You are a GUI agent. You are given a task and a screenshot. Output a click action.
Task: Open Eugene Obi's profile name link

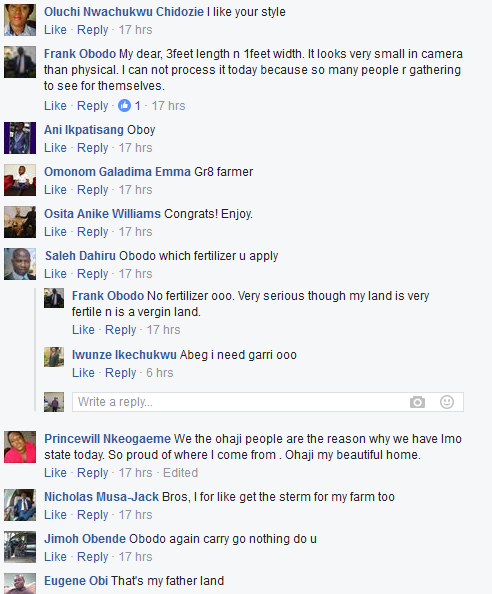coord(76,581)
